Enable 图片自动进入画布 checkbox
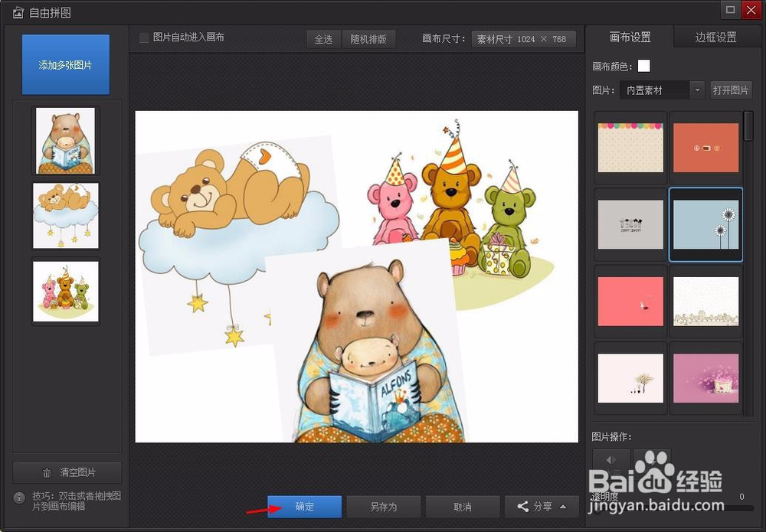 144,38
